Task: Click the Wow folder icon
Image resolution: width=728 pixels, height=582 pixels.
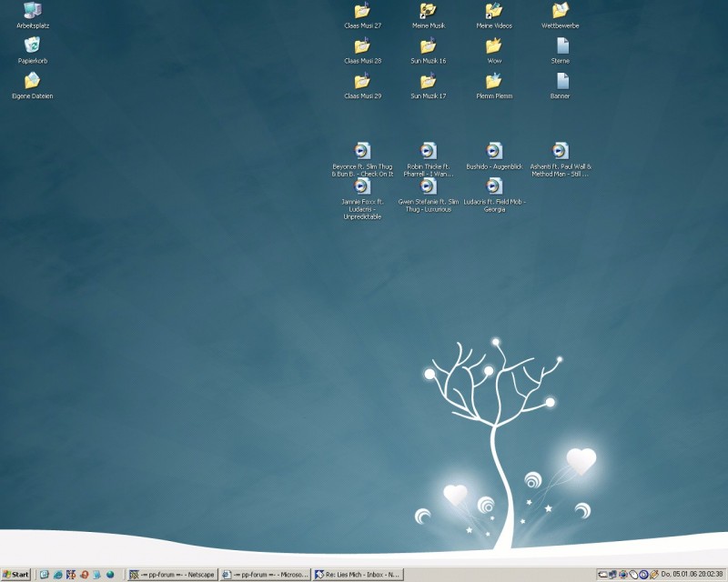Action: pos(494,46)
